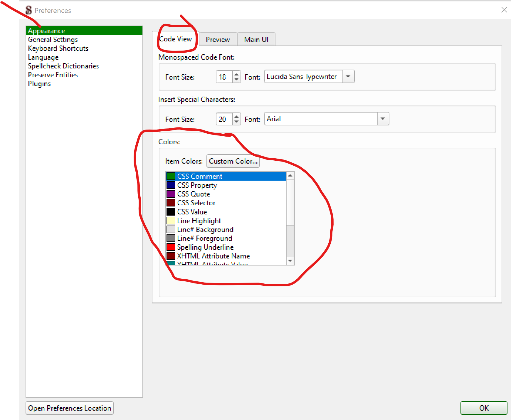Click the gray Line# Foreground swatch
This screenshot has width=511, height=420.
(171, 238)
